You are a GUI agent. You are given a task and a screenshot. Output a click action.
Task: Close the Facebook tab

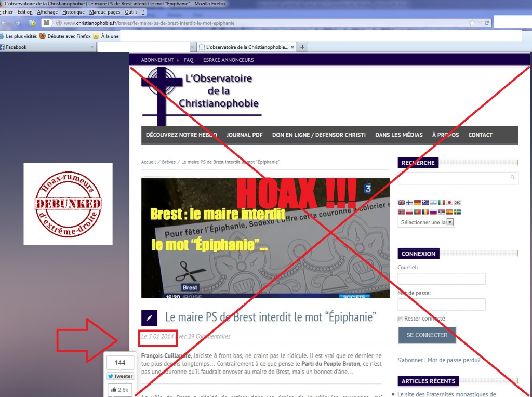pyautogui.click(x=92, y=47)
